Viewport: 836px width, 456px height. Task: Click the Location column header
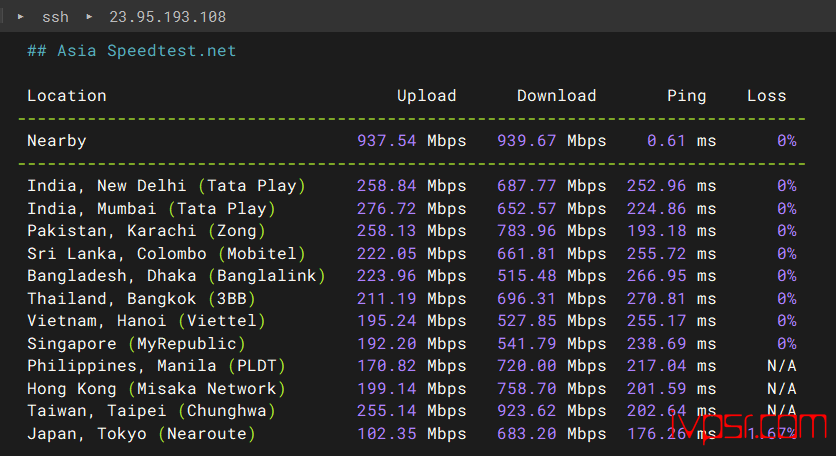pos(67,96)
